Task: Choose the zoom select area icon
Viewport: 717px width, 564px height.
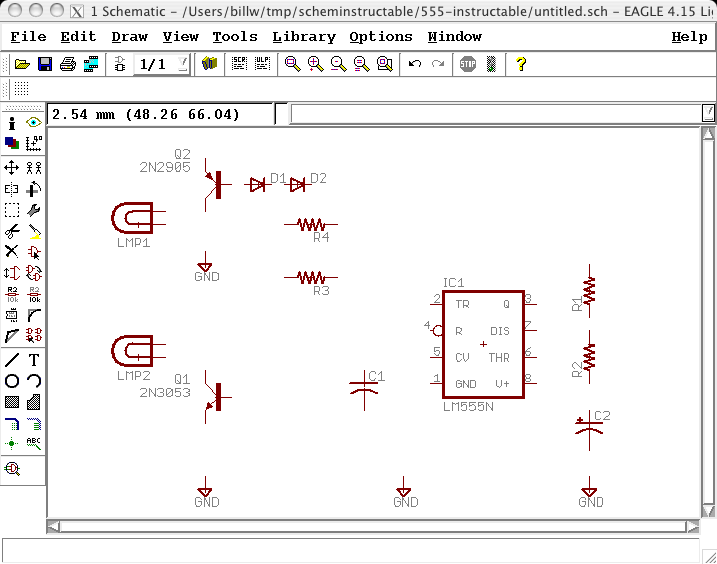Action: [385, 64]
